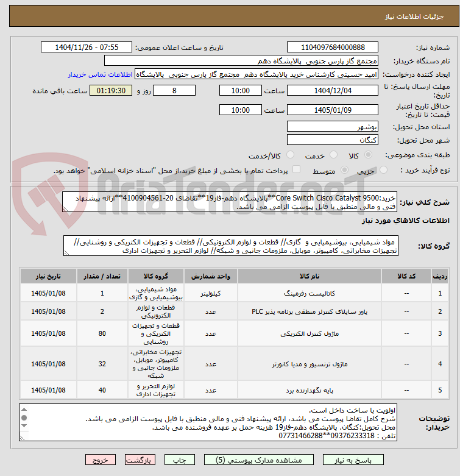This screenshot has height=476, width=460.
Task: Click the response deadline hour field
Action: 240,90
